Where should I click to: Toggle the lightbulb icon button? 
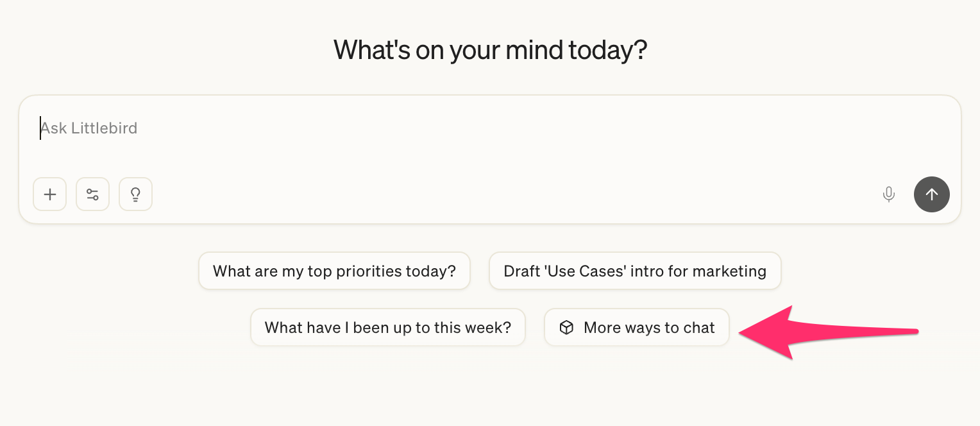point(135,194)
